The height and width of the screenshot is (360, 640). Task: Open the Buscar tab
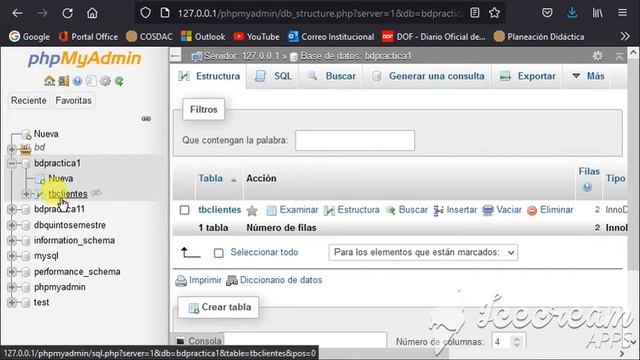(331, 76)
